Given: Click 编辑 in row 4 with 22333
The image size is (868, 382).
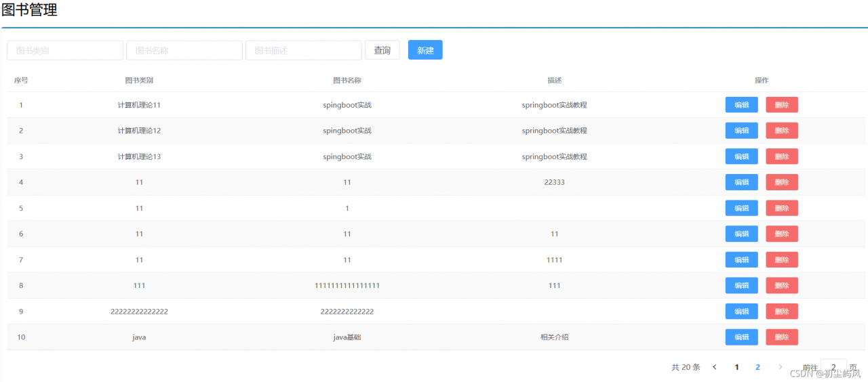Looking at the screenshot, I should tap(742, 182).
